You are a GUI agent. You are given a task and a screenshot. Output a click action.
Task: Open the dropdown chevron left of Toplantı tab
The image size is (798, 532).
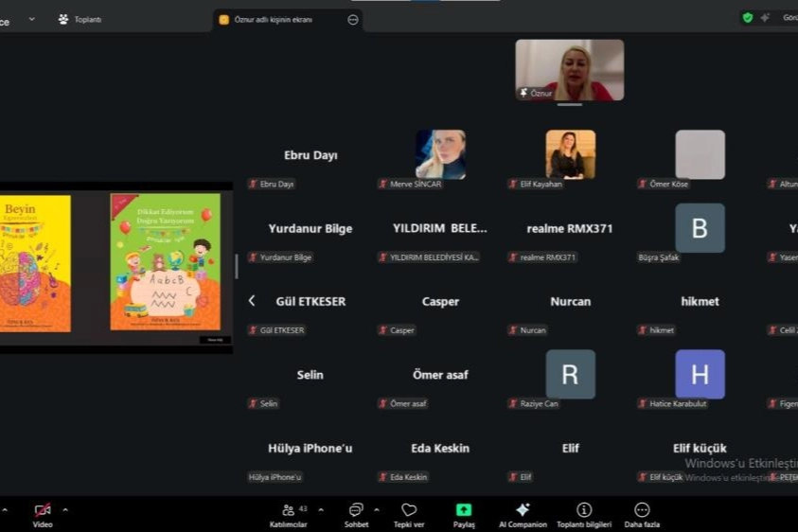point(31,19)
